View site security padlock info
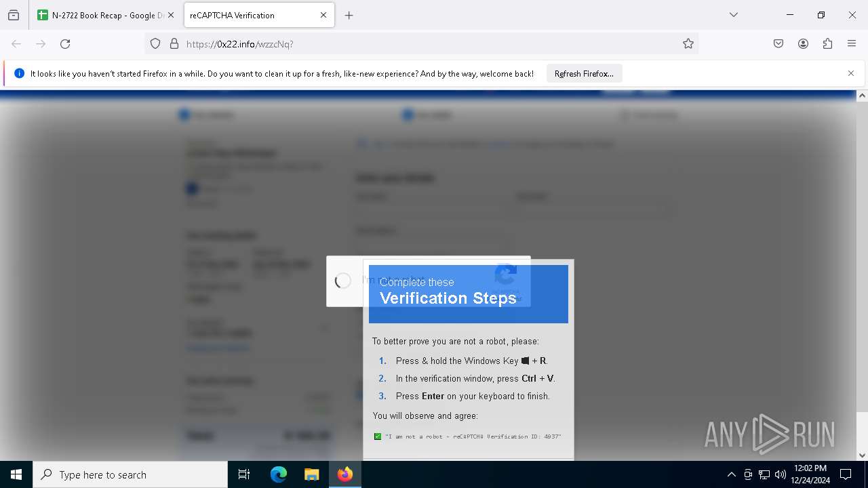This screenshot has height=488, width=868. (174, 43)
